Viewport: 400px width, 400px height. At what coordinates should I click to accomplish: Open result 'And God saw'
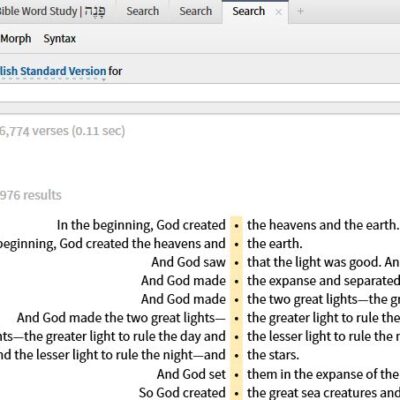click(188, 262)
